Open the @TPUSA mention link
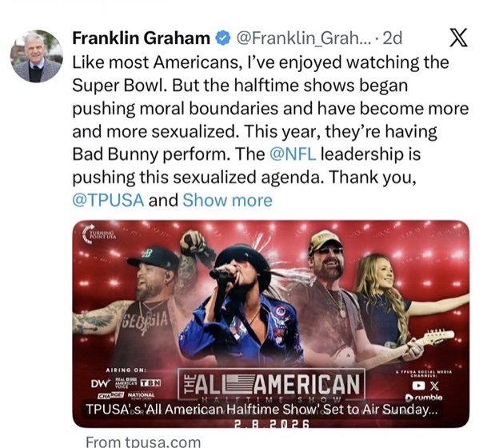 (109, 200)
